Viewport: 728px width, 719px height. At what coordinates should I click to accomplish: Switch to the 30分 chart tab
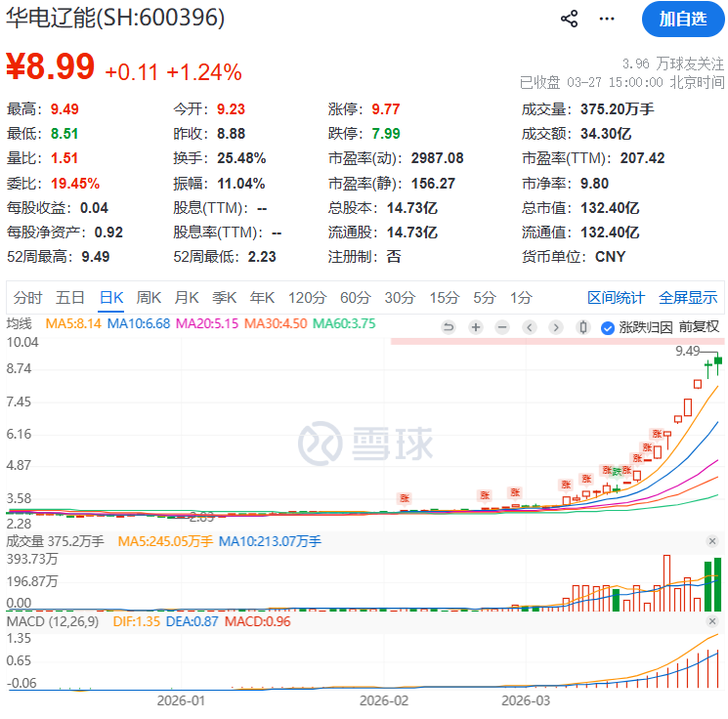400,298
